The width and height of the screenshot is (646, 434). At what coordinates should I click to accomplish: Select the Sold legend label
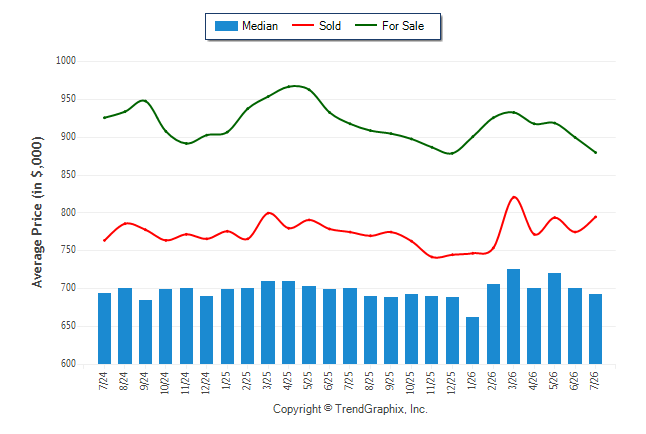pos(330,26)
